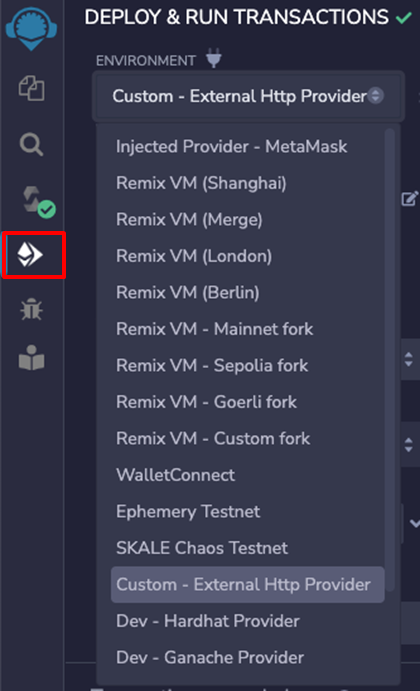The height and width of the screenshot is (691, 420).
Task: Choose Injected Provider - MetaMask
Action: 231,147
